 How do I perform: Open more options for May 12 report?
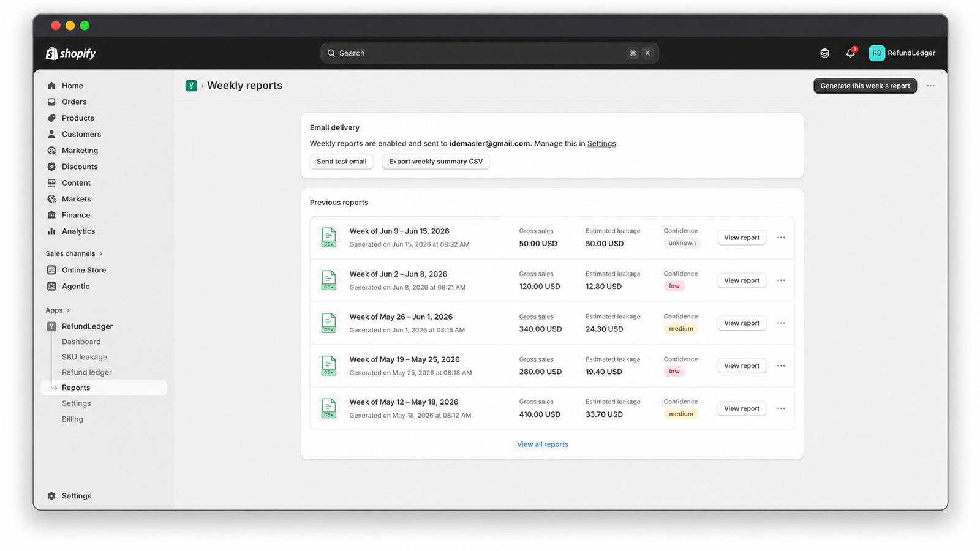click(x=781, y=408)
